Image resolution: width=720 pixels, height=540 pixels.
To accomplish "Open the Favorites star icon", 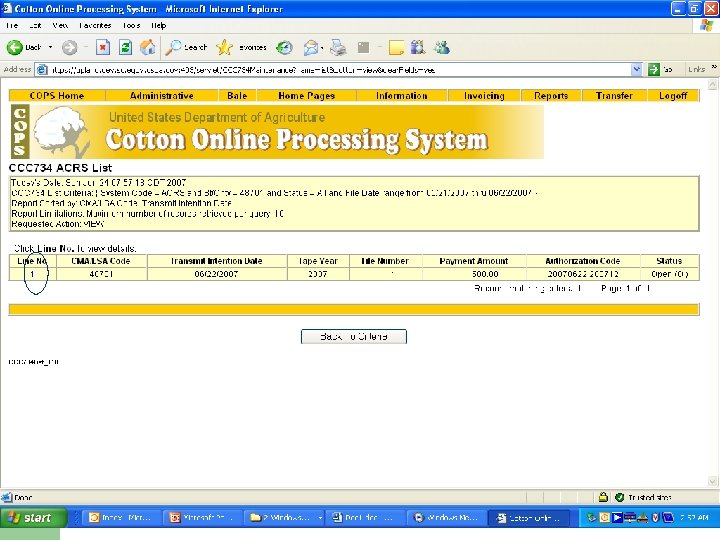I will pyautogui.click(x=225, y=47).
